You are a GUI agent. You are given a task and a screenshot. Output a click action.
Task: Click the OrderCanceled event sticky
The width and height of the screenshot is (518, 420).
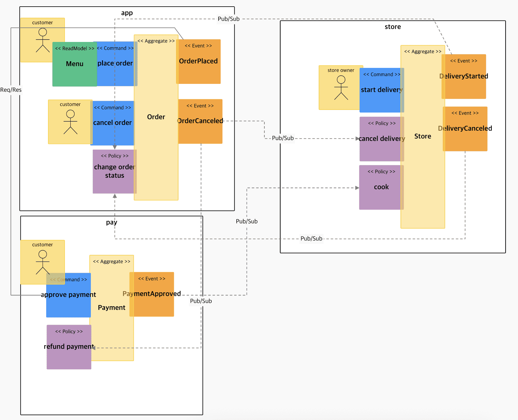200,121
